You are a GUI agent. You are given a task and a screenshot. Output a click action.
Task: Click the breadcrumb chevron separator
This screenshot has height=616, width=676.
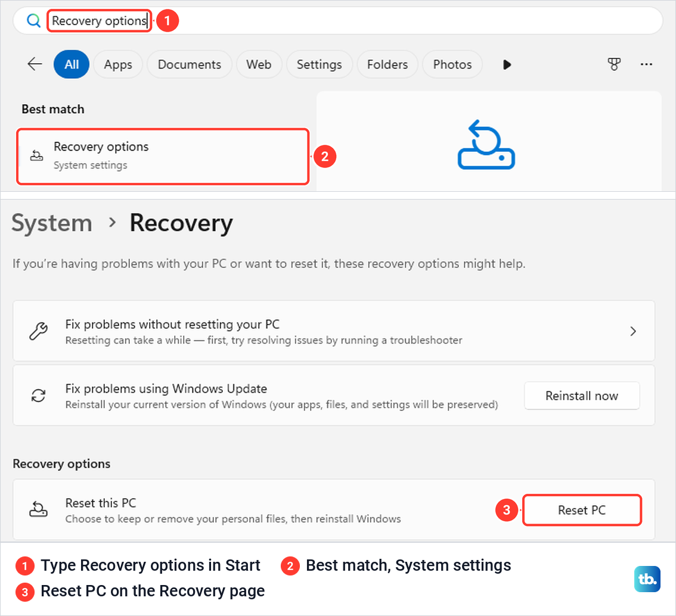(x=113, y=222)
